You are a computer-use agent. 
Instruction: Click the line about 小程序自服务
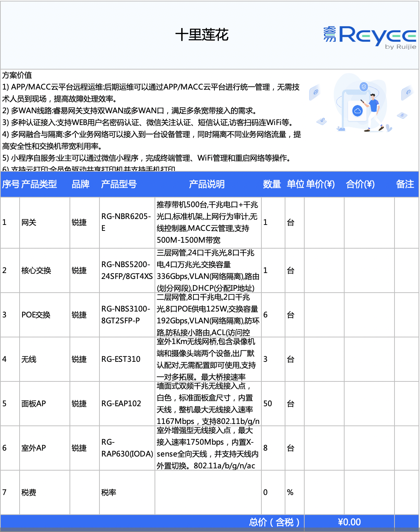click(x=148, y=158)
